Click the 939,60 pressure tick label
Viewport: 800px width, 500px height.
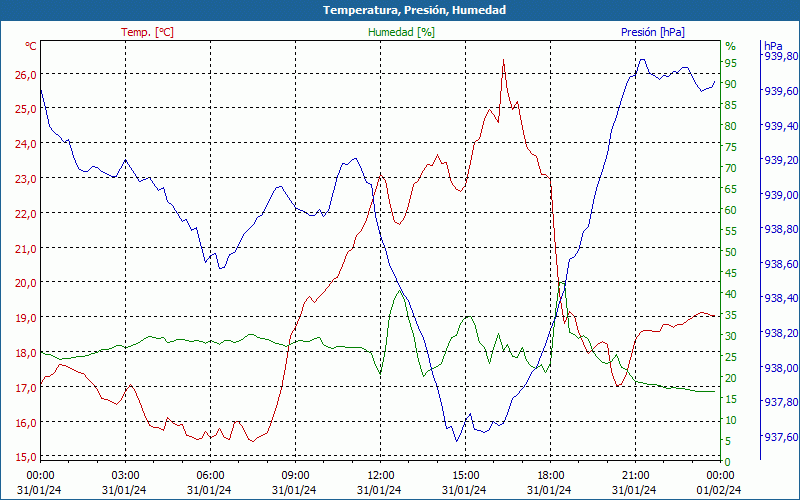781,91
